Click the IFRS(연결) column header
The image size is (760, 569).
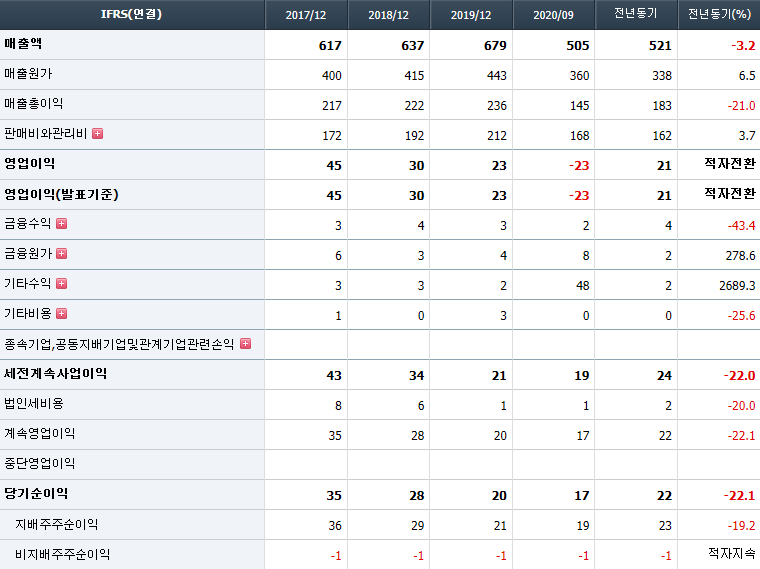click(x=131, y=14)
